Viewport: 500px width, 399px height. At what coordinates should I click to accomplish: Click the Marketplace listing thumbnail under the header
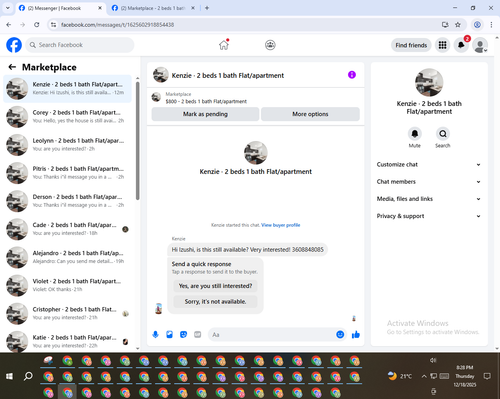(x=156, y=97)
